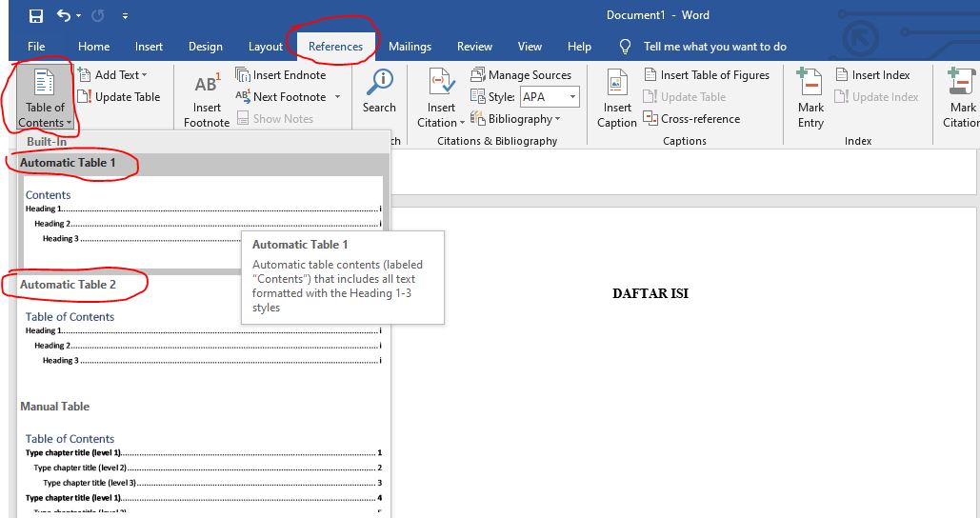Click Insert Index
980x518 pixels.
click(872, 75)
